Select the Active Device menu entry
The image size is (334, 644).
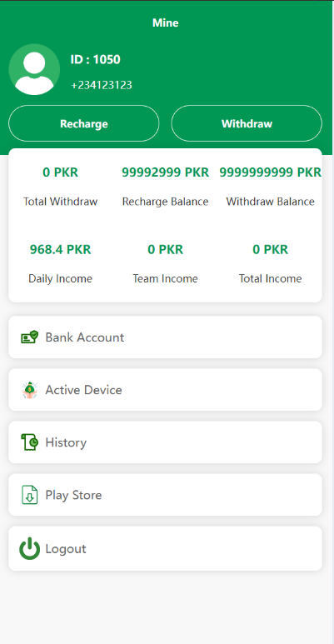point(165,390)
